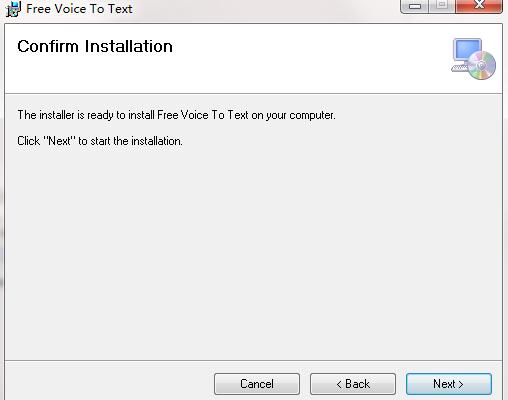Screen dimensions: 508x400
Task: Minimize the installer window
Action: [x=414, y=6]
